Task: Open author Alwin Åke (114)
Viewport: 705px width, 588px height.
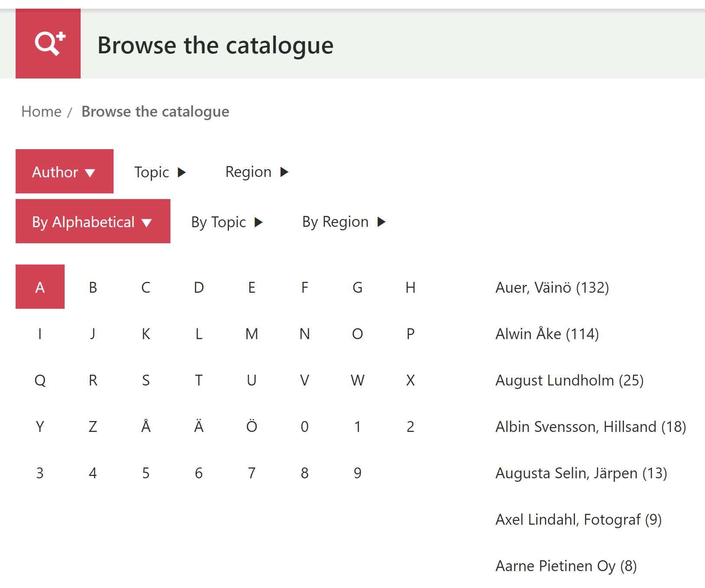Action: pos(547,334)
